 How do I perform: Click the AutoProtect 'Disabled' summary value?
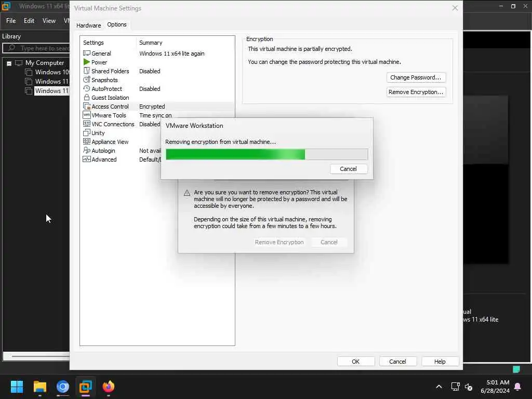pyautogui.click(x=150, y=89)
